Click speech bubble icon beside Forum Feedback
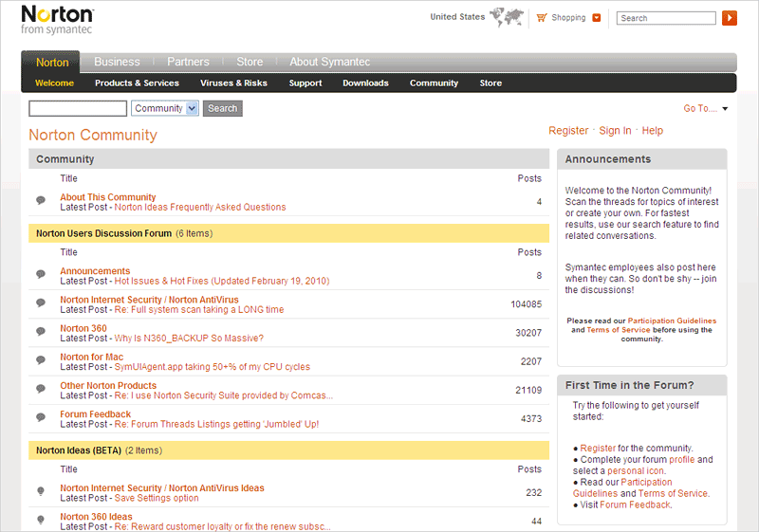759x532 pixels. 41,418
